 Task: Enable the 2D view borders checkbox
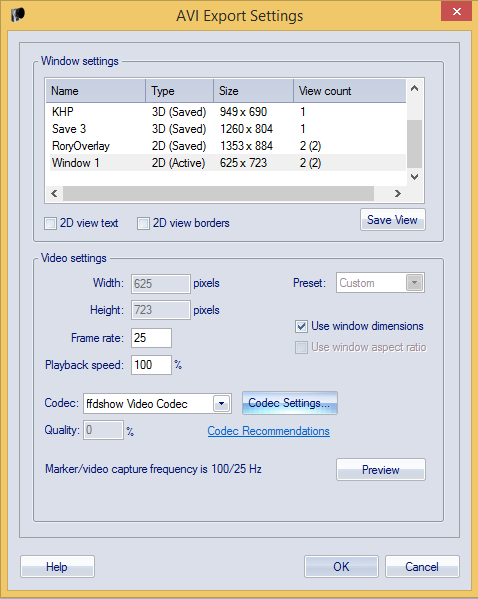[x=143, y=223]
